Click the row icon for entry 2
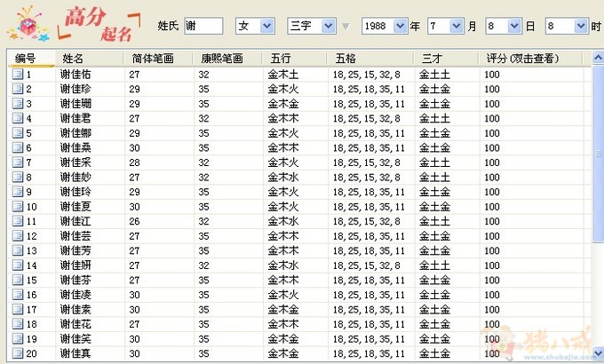Viewport: 604px width, 364px height. click(x=18, y=89)
